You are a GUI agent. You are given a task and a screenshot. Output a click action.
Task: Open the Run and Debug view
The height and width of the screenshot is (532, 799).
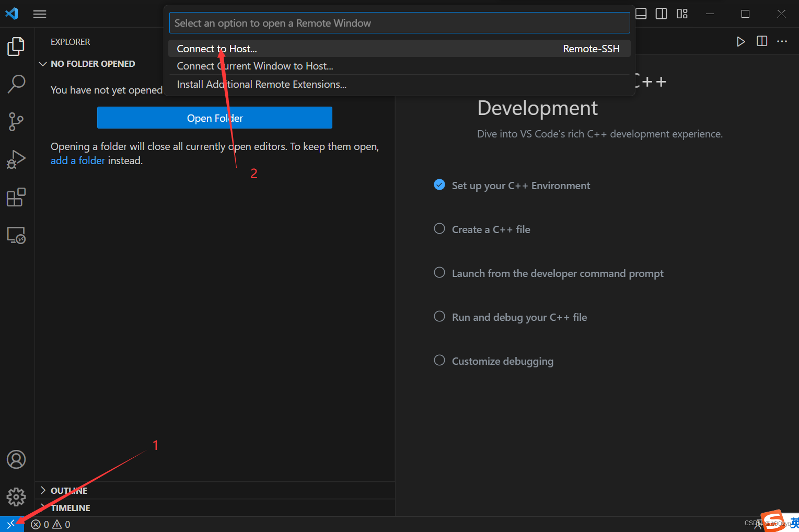point(16,159)
